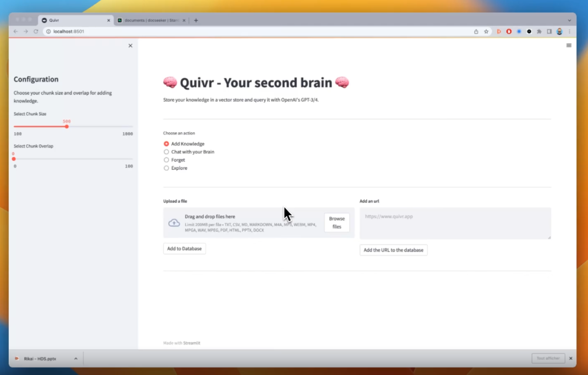588x375 pixels.
Task: Select the Add Knowledge radio option
Action: pos(166,144)
